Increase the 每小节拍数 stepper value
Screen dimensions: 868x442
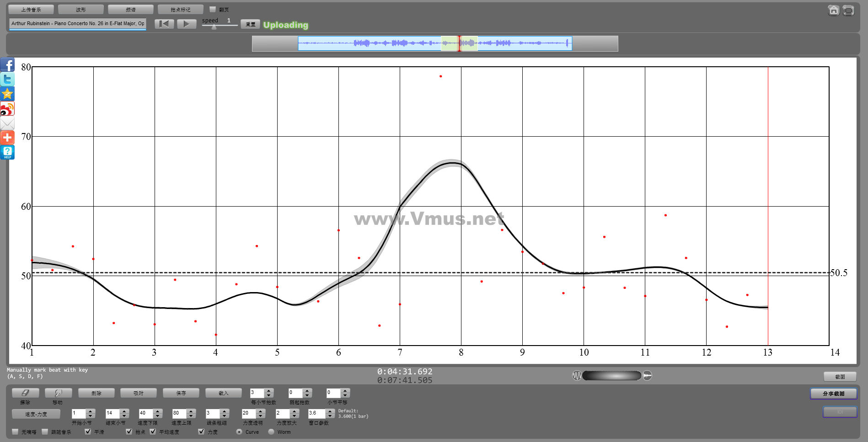(x=269, y=390)
